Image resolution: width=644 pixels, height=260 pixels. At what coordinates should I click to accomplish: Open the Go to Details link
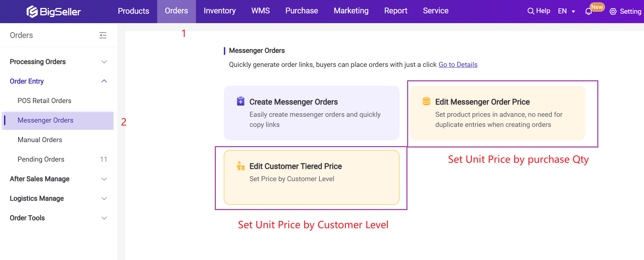(458, 65)
